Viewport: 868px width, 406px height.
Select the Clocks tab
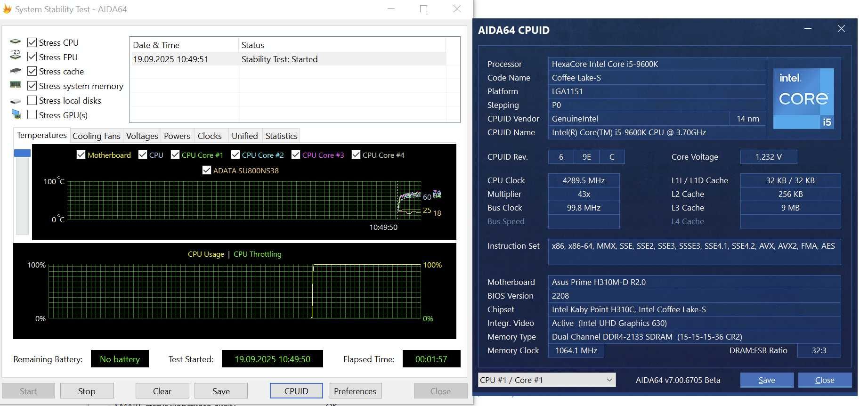pyautogui.click(x=210, y=136)
